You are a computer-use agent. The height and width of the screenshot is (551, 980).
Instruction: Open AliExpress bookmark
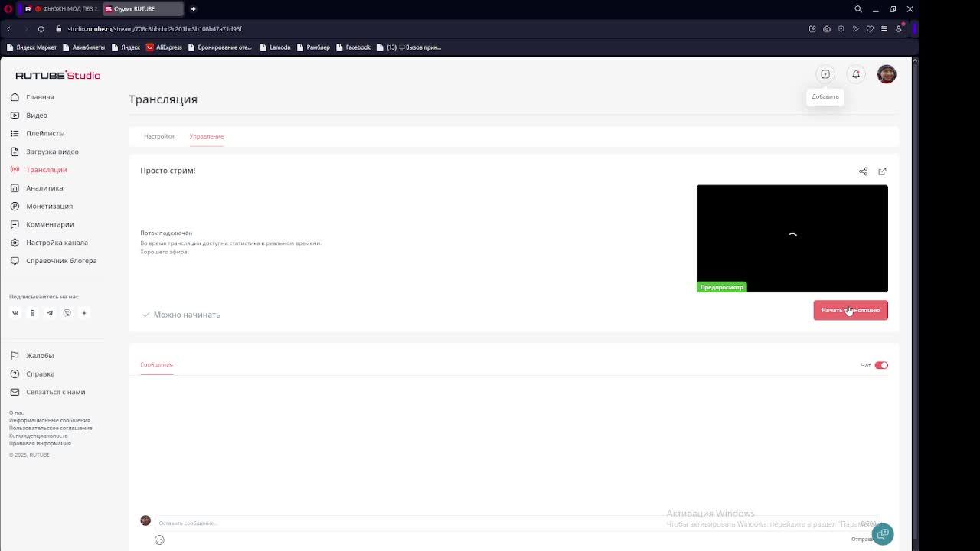164,47
